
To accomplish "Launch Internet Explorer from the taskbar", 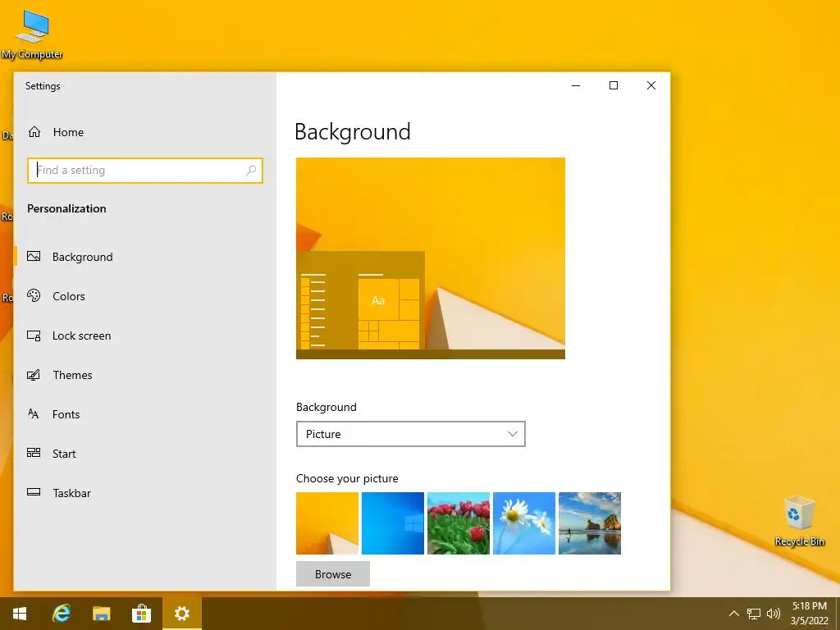I will (x=61, y=614).
